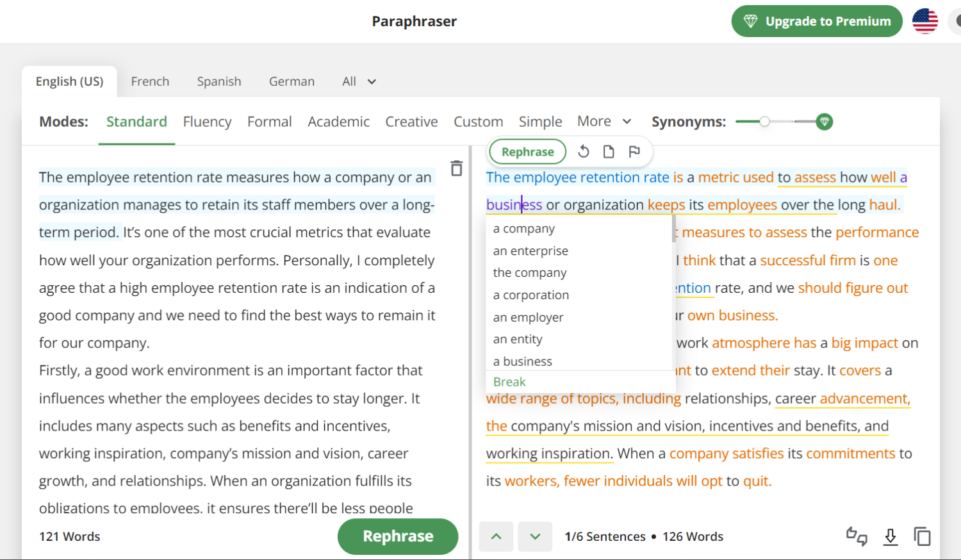This screenshot has height=560, width=961.
Task: Click the flag report icon
Action: [x=634, y=152]
